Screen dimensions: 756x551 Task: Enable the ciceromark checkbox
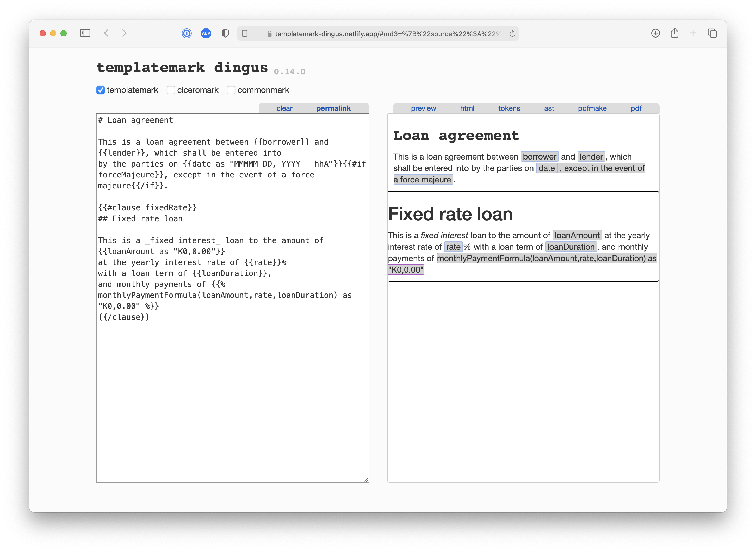[x=171, y=90]
